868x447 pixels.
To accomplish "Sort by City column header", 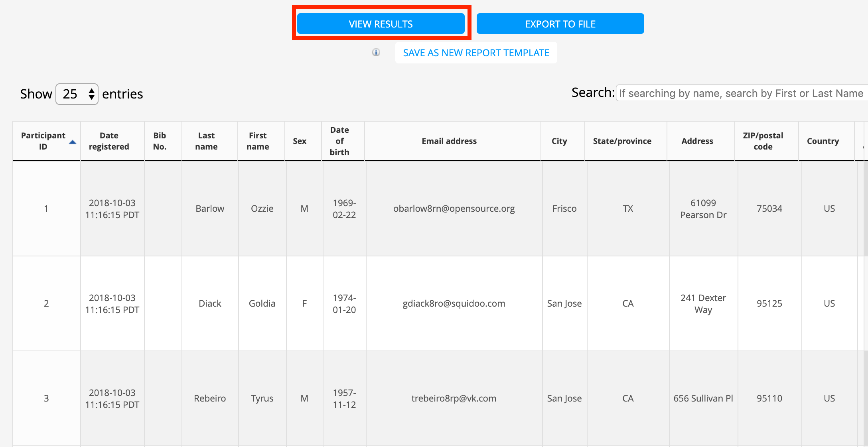I will (x=559, y=141).
